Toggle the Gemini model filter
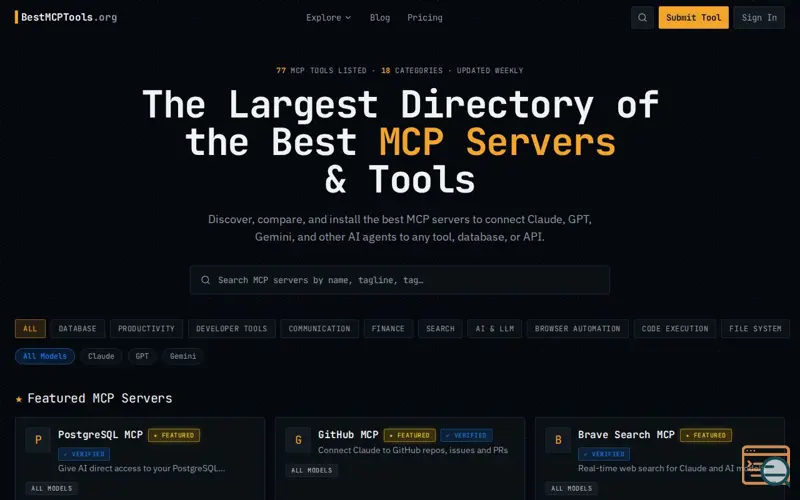The width and height of the screenshot is (800, 500). click(183, 356)
